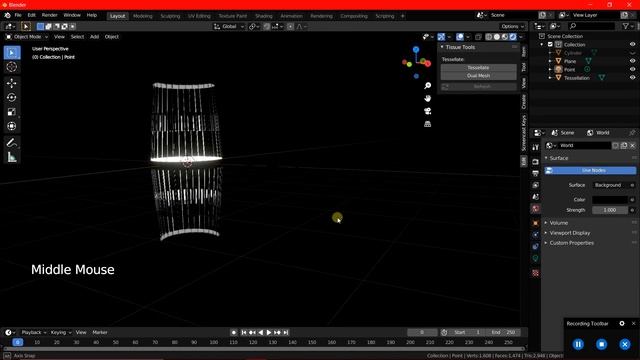Open the File menu
Viewport: 640px width, 360px height.
18,15
